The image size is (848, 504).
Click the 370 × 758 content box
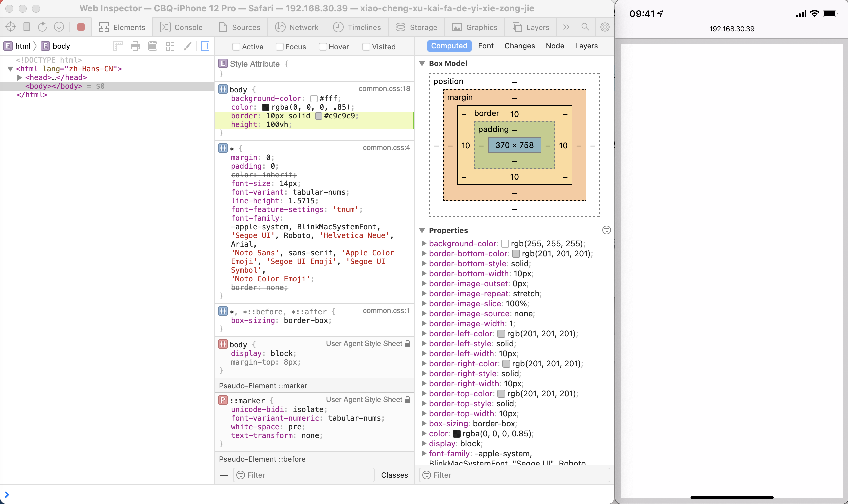[514, 145]
